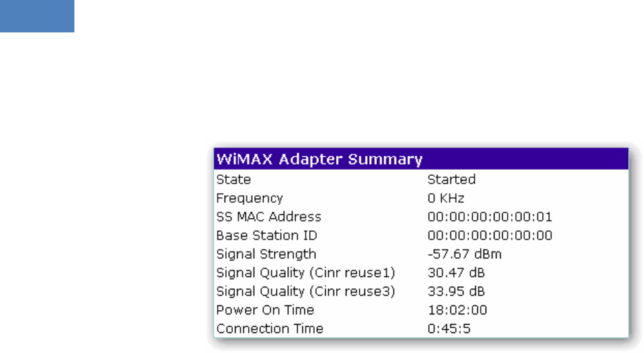Viewport: 644px width, 353px height.
Task: Click MAC address value 00:00:00:00:00:01
Action: (490, 217)
